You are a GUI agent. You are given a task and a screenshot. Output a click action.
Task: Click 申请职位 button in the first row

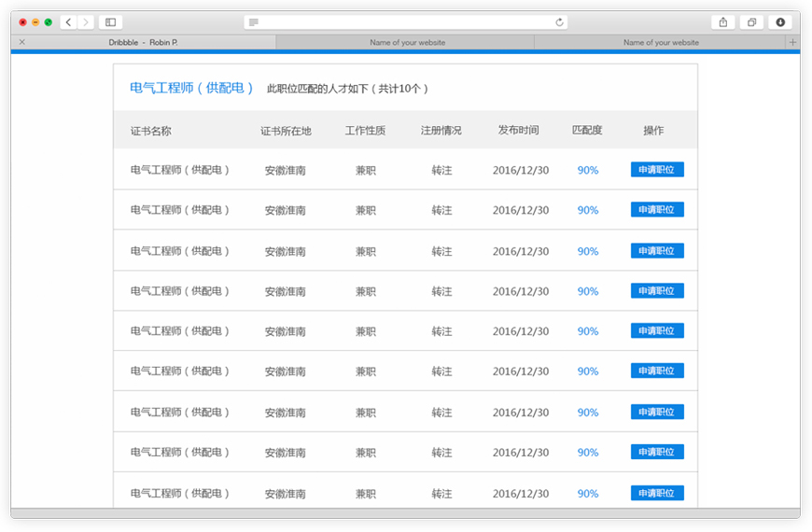657,170
